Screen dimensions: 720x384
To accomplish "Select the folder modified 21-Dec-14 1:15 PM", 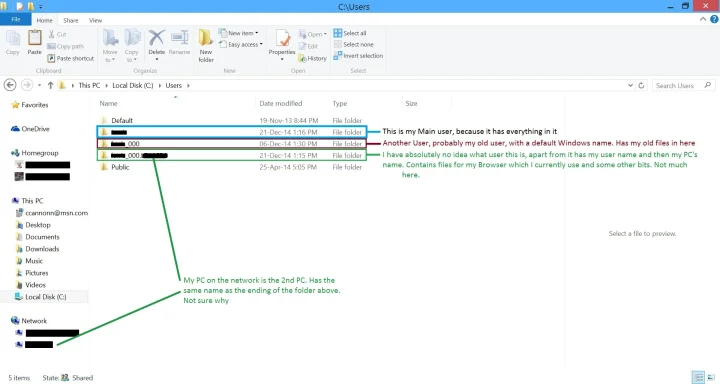I will click(x=232, y=155).
